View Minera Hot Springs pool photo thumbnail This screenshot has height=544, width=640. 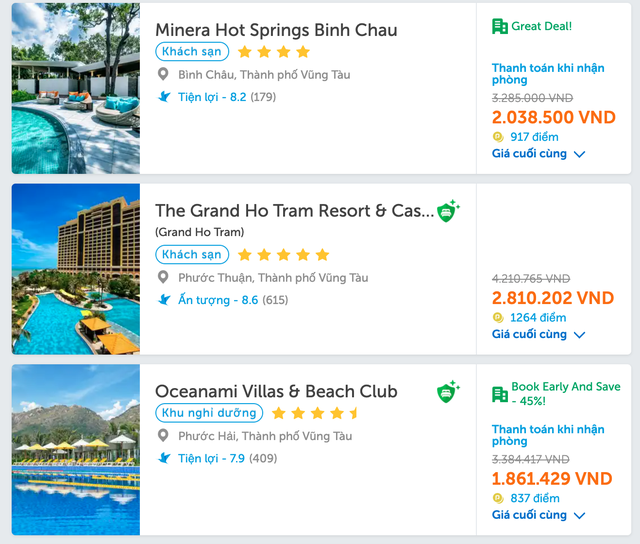point(76,88)
